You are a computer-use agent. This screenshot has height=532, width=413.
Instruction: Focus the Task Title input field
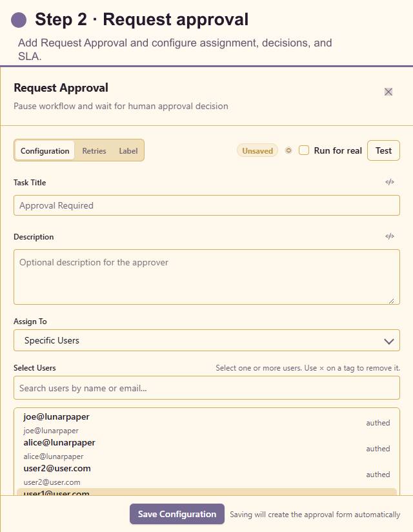click(207, 205)
